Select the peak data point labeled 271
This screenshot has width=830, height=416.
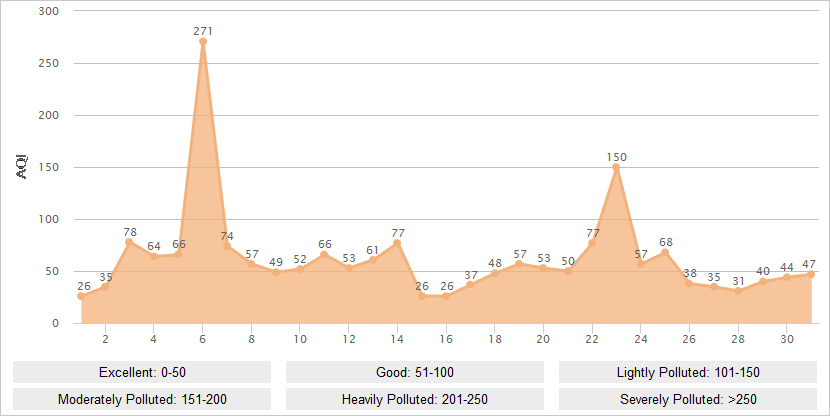203,41
